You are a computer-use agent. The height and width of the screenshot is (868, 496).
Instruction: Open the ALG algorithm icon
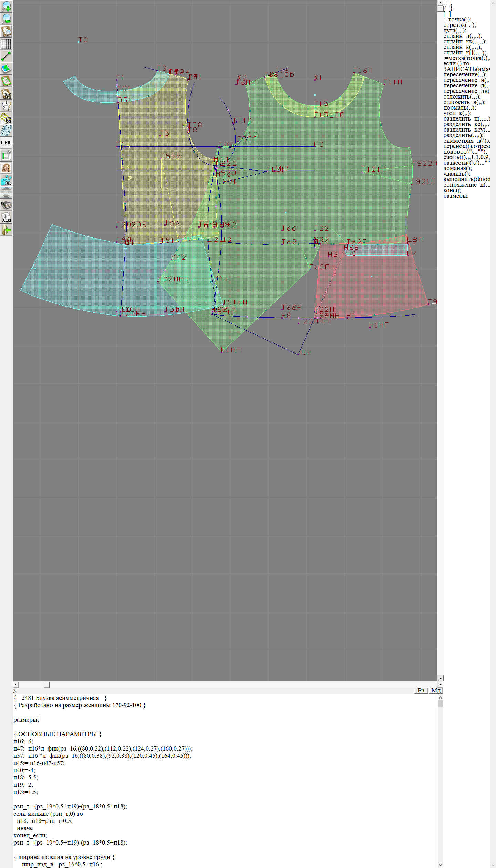[x=6, y=217]
